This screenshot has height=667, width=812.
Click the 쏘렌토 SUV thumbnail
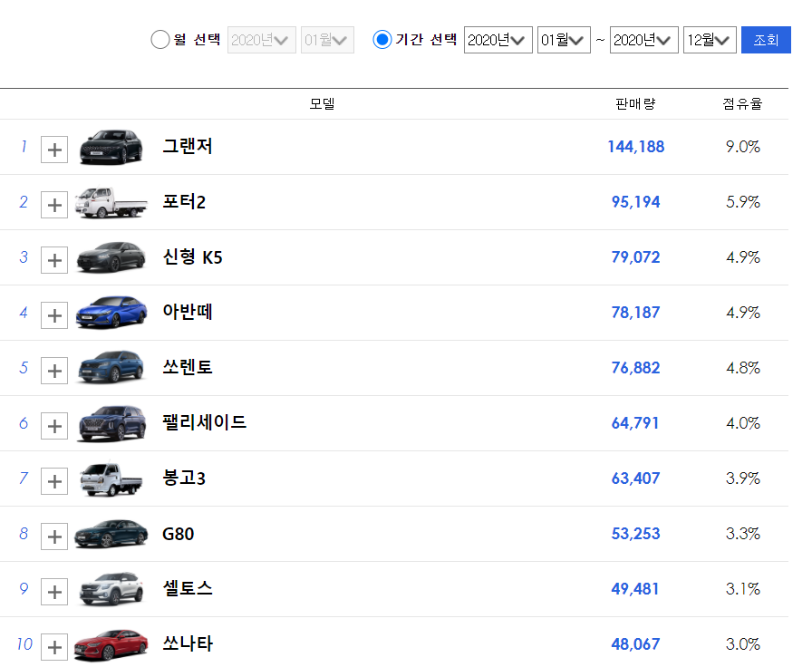tap(111, 367)
